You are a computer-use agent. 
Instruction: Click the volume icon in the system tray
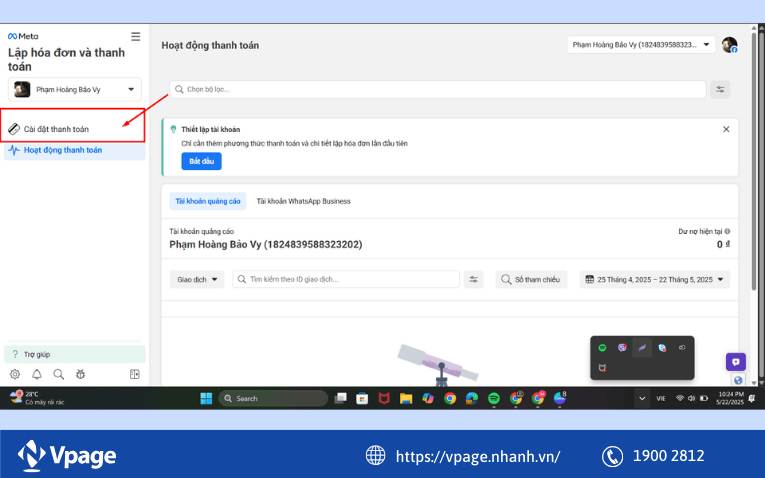[x=691, y=398]
